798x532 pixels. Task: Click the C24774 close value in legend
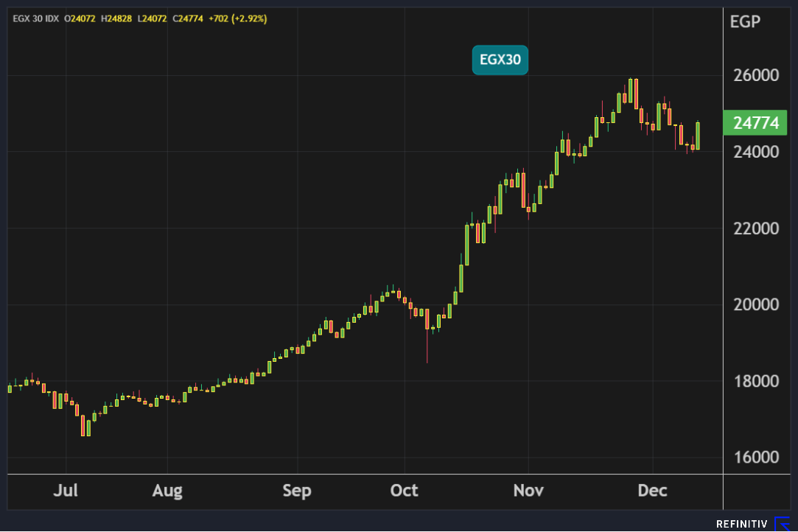[189, 18]
